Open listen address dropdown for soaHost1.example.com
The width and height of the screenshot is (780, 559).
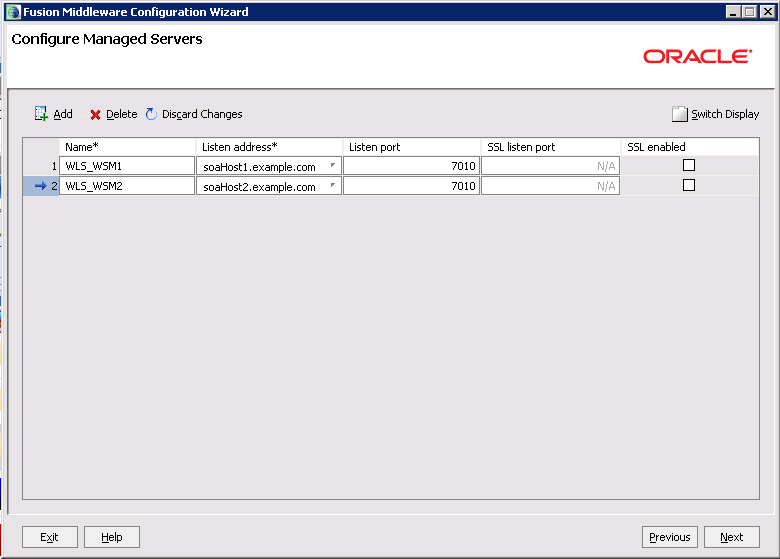pos(333,165)
